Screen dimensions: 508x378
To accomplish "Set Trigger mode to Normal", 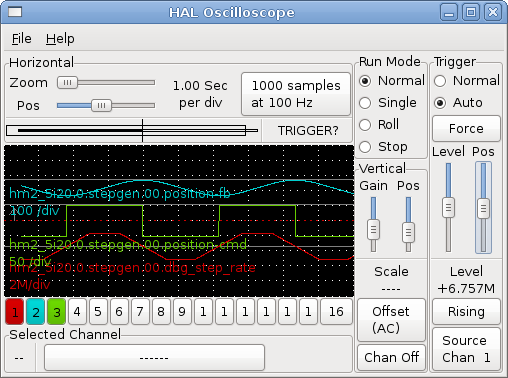I will tap(467, 81).
